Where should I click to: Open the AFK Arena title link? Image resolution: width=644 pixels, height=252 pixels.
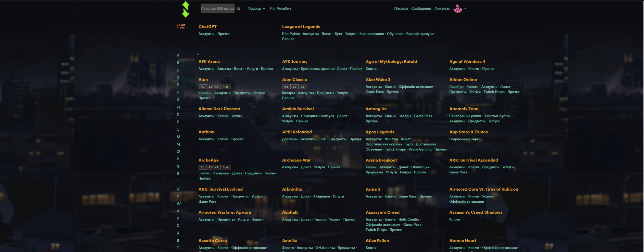pyautogui.click(x=209, y=61)
